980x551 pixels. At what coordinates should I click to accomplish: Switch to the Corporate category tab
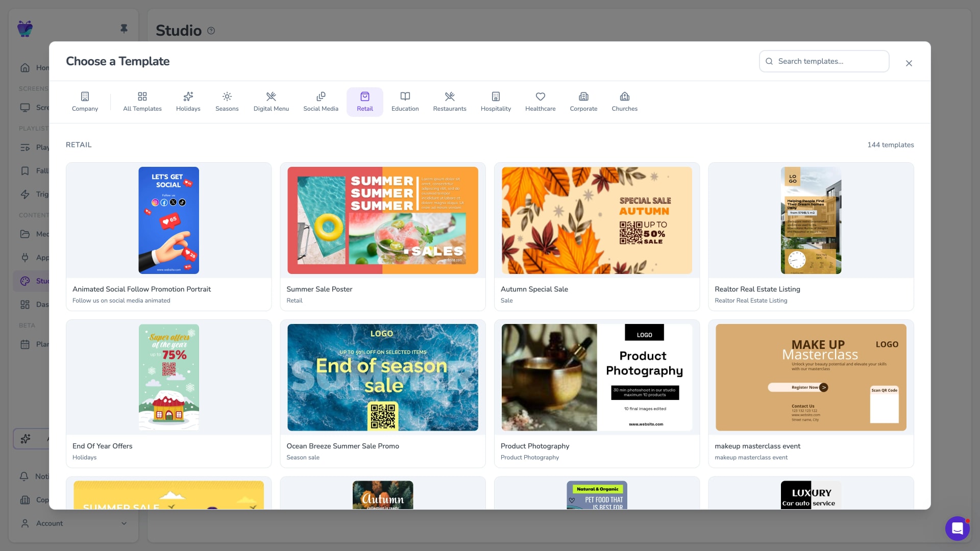pyautogui.click(x=583, y=102)
